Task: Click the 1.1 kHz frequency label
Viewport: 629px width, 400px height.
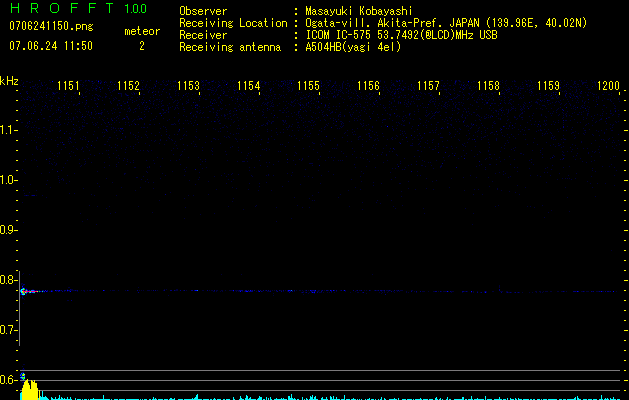Action: (x=8, y=130)
